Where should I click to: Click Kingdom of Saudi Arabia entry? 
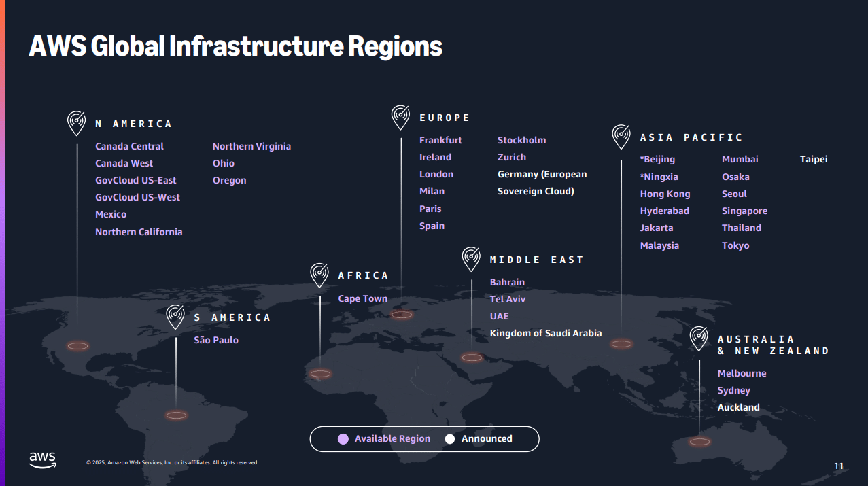coord(546,333)
